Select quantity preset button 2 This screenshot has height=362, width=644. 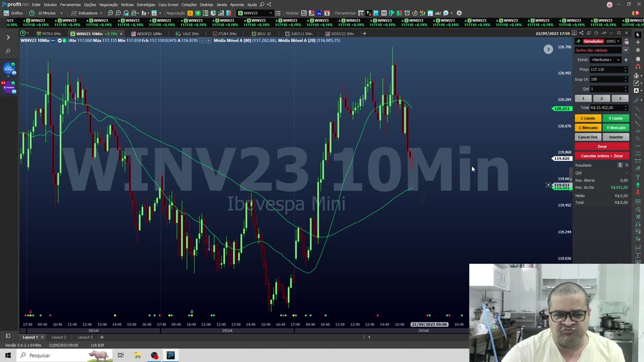tap(602, 99)
